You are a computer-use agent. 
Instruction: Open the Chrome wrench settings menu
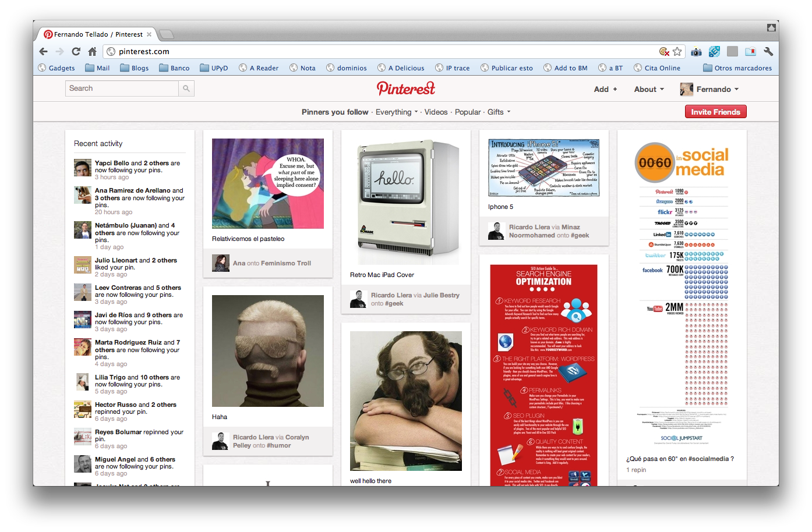(768, 52)
